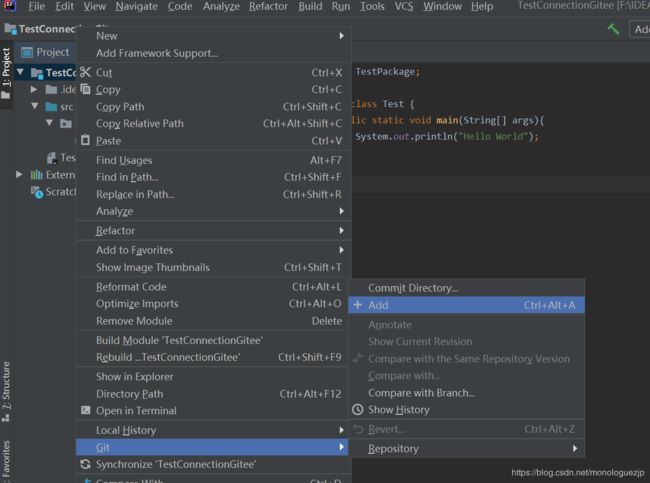Image resolution: width=650 pixels, height=483 pixels.
Task: Open the File menu
Action: point(36,6)
